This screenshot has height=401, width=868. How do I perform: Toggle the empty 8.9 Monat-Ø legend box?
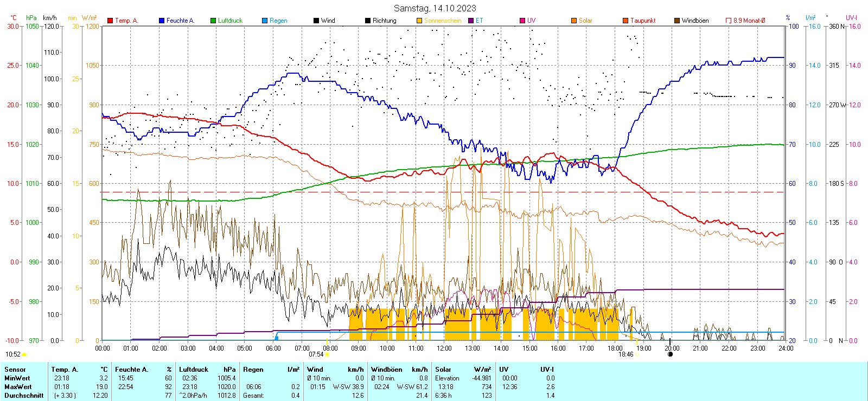click(729, 21)
